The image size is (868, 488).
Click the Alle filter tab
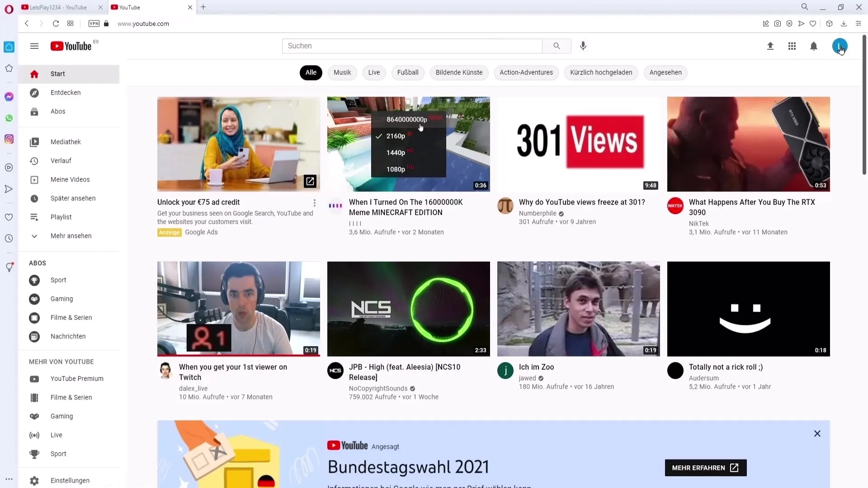point(311,72)
